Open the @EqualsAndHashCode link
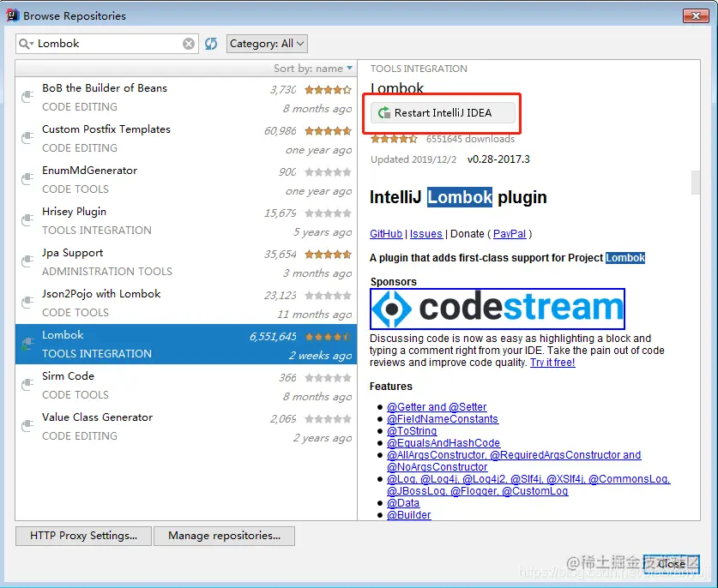The width and height of the screenshot is (718, 588). (443, 443)
